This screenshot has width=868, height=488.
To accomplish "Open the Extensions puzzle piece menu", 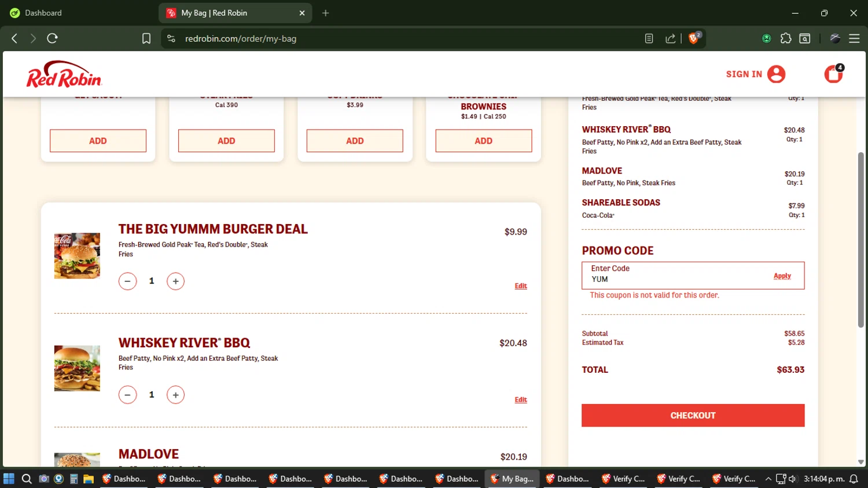I will coord(785,38).
